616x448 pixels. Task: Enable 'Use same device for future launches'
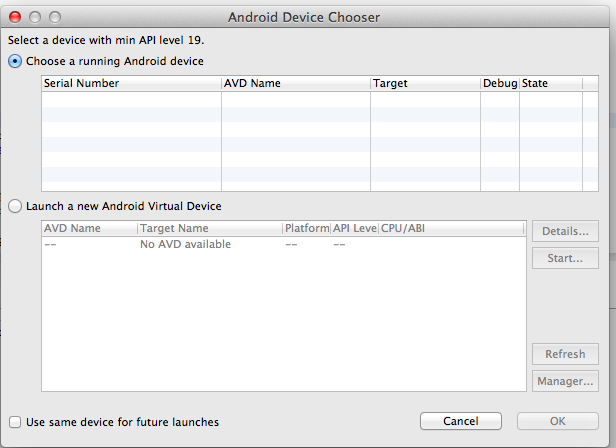click(15, 422)
